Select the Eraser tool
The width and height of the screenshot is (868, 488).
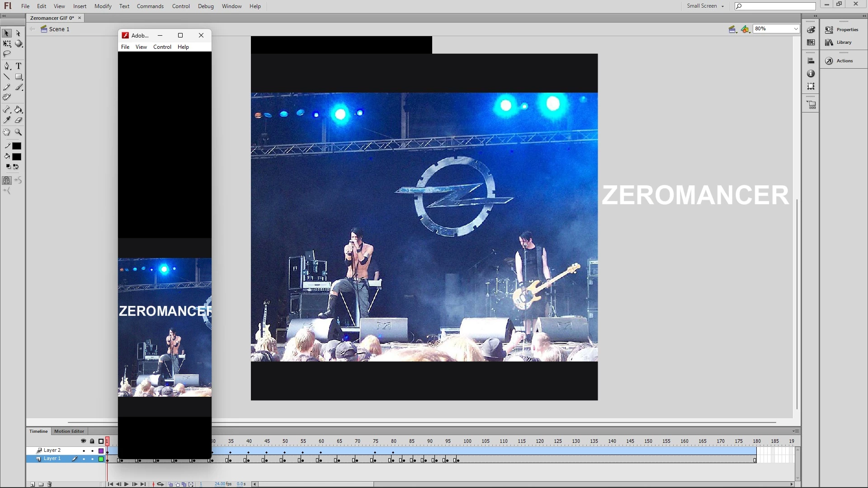19,120
